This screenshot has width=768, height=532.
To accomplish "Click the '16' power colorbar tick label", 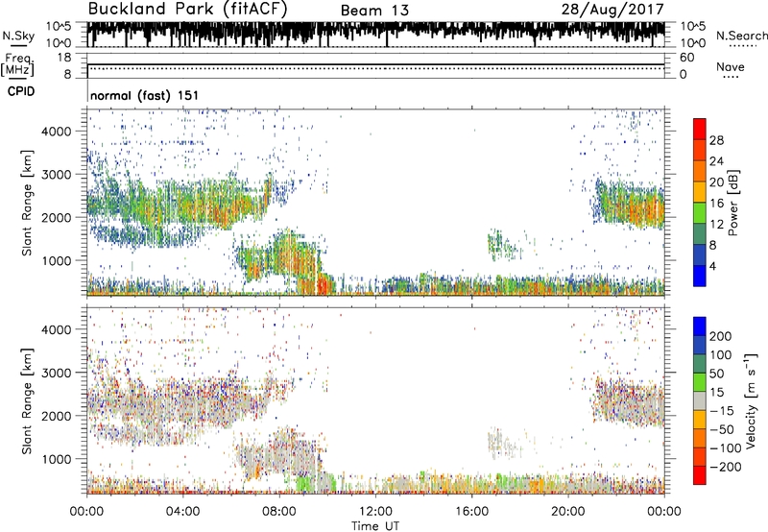I will [x=716, y=204].
